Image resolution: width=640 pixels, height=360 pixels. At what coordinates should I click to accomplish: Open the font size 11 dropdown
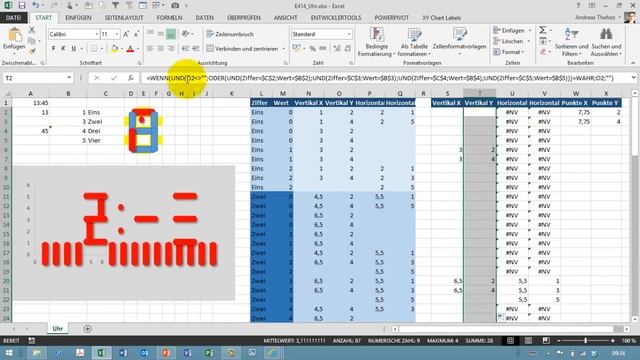click(x=117, y=34)
